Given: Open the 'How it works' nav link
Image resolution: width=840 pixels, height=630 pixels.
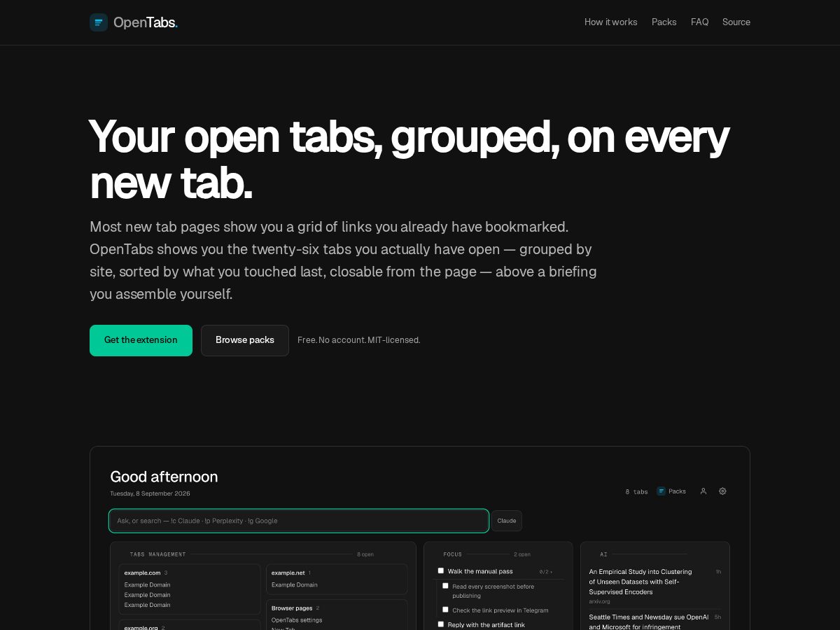Looking at the screenshot, I should pos(611,22).
